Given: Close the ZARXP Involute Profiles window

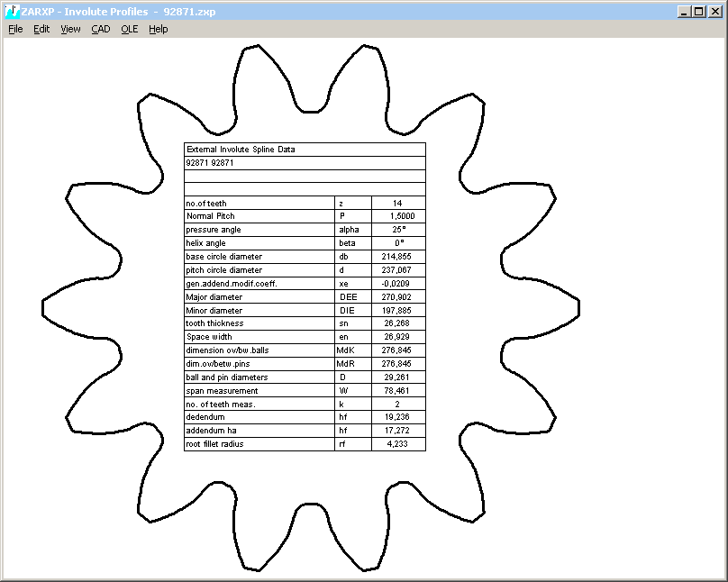Looking at the screenshot, I should tap(714, 12).
